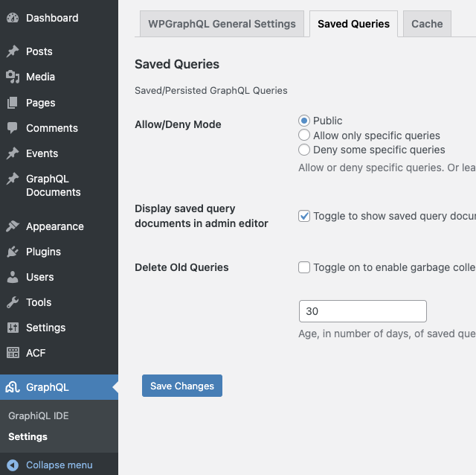Open Dashboard menu item
The image size is (476, 475).
coord(59,18)
